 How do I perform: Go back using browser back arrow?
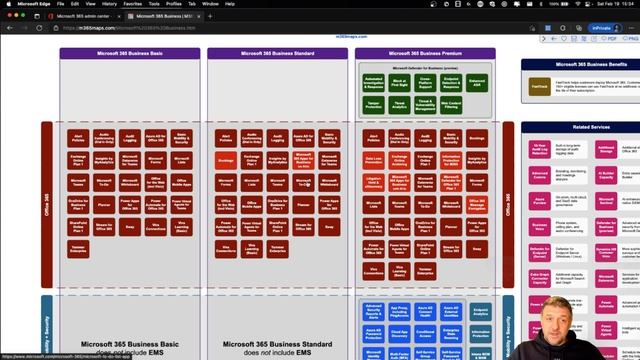[10, 28]
